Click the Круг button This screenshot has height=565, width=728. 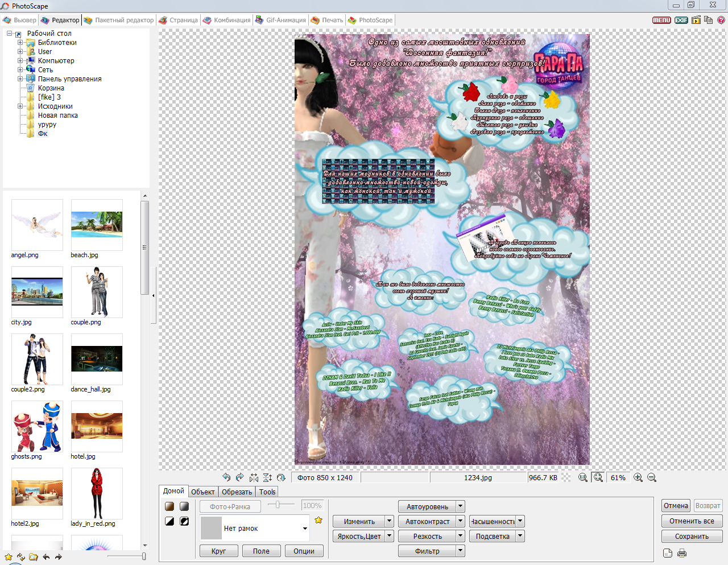pos(218,551)
